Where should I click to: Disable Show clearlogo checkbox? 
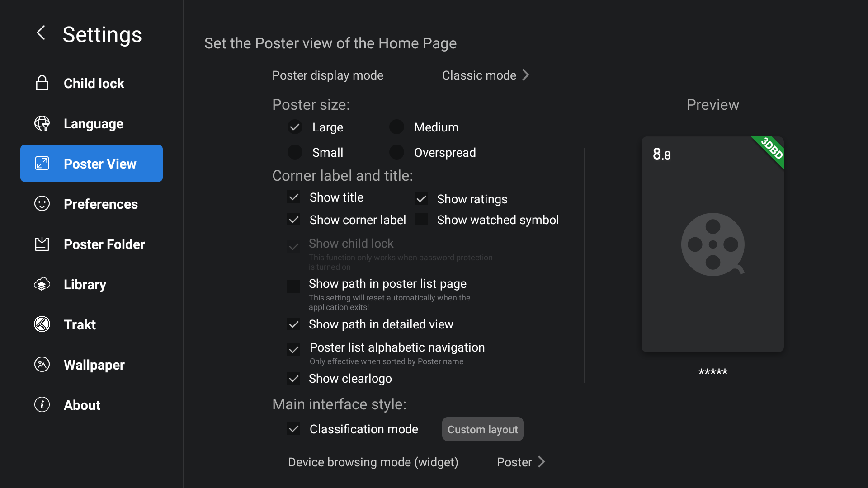[294, 379]
